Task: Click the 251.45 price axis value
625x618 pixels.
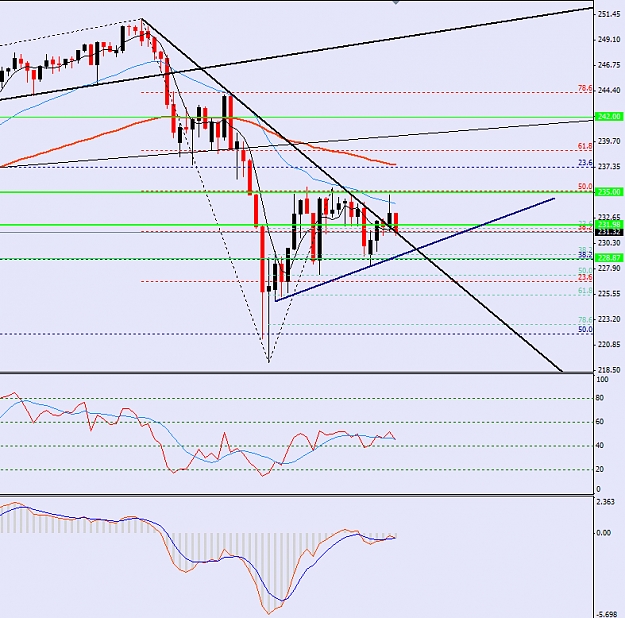Action: pyautogui.click(x=609, y=14)
